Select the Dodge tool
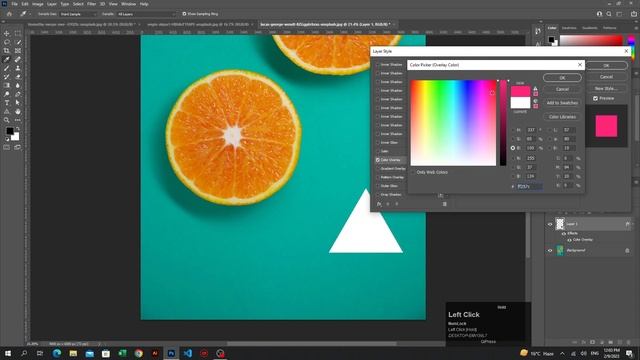This screenshot has width=640, height=360. pos(7,94)
